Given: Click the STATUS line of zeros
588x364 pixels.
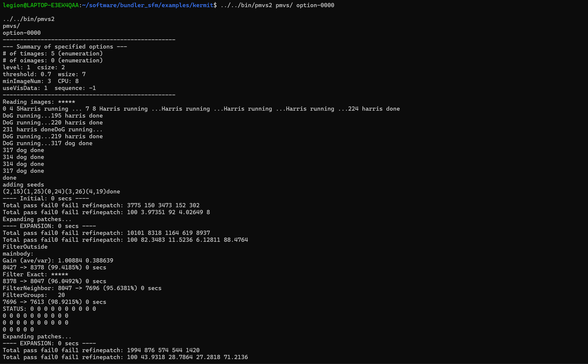Looking at the screenshot, I should coord(49,309).
